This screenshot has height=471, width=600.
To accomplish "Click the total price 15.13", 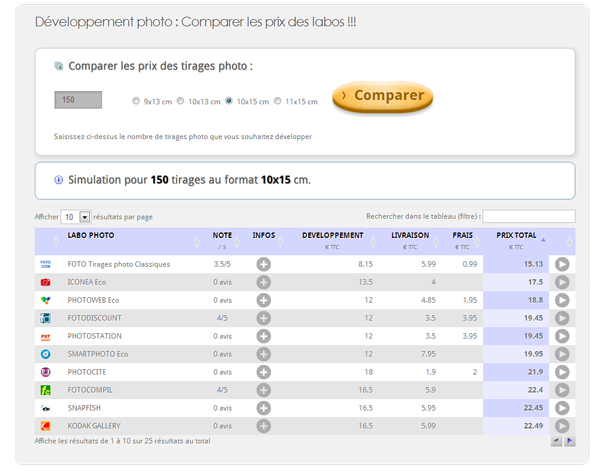I will [x=533, y=264].
